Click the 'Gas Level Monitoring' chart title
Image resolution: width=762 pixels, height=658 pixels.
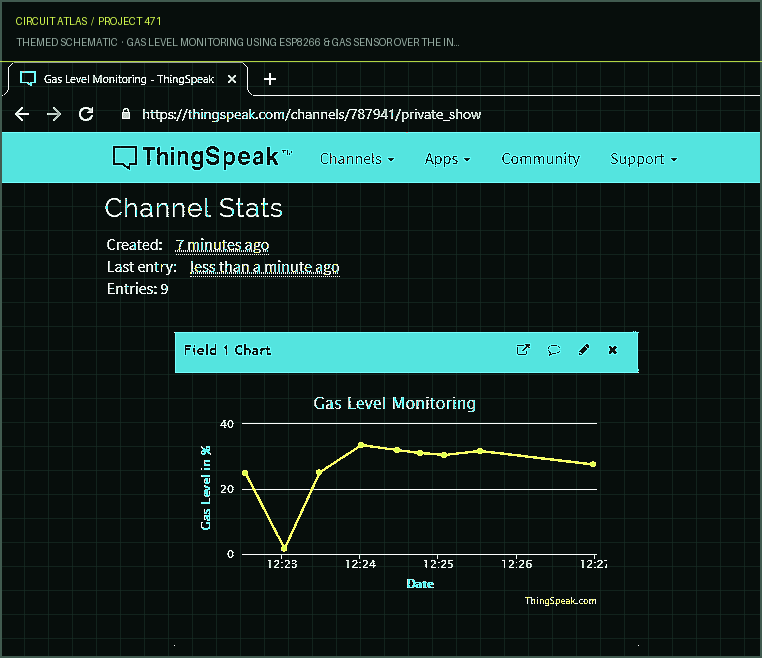394,403
